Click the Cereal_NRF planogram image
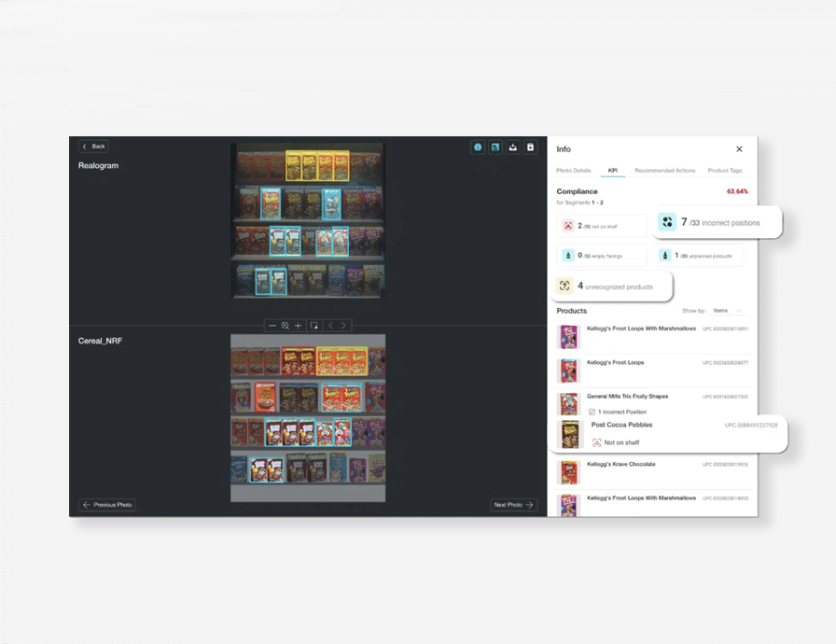Screen dimensions: 836x644 (308, 418)
